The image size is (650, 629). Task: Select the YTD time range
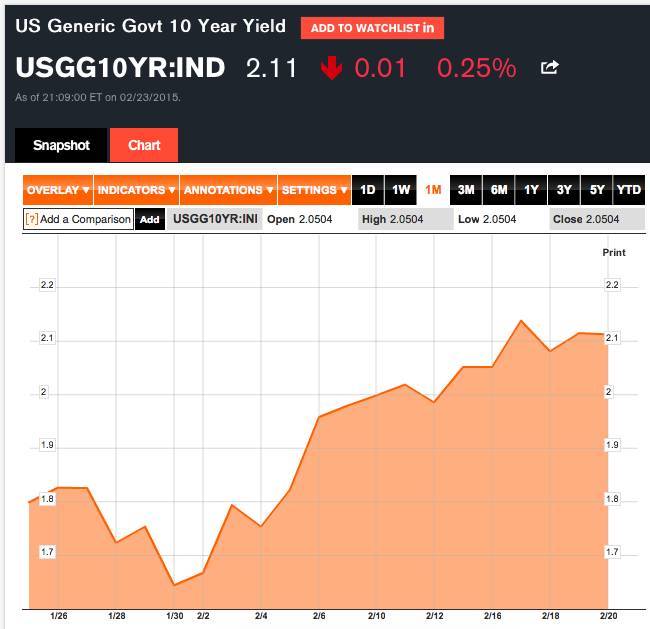pos(629,190)
